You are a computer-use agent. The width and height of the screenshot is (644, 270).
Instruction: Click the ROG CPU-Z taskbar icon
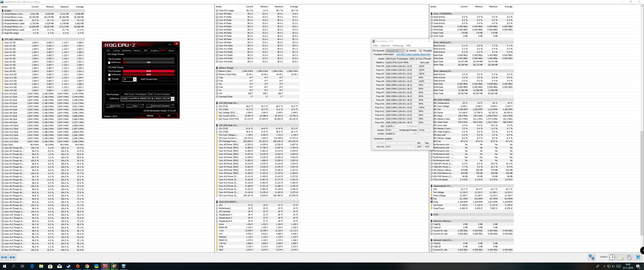tap(105, 266)
